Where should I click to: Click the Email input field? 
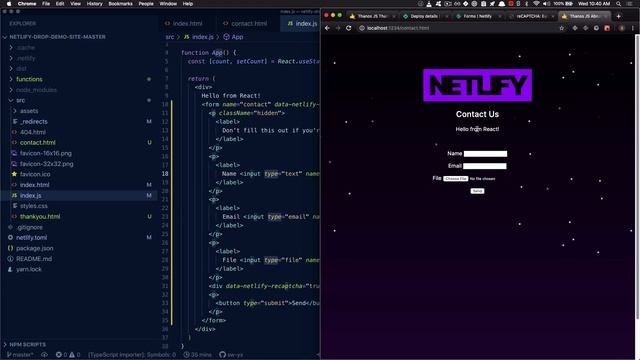[485, 166]
